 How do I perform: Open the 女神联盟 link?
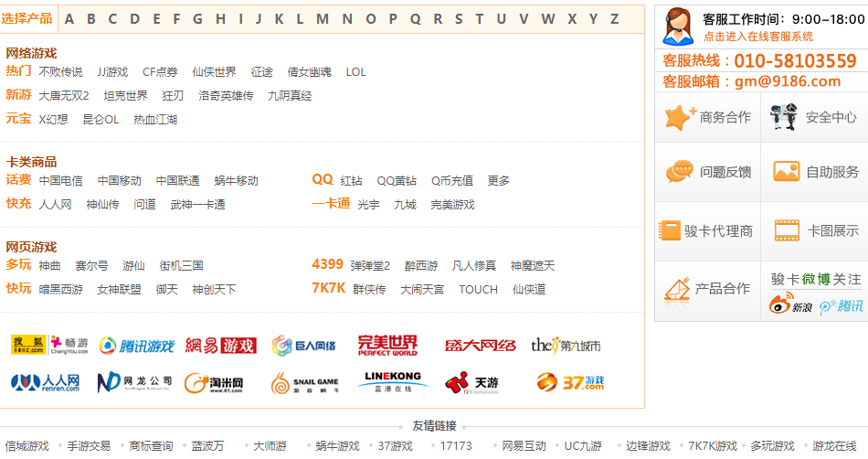click(119, 290)
